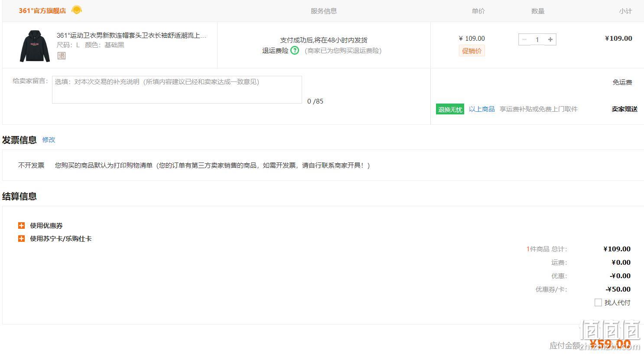The width and height of the screenshot is (644, 354).
Task: Open the 361° official flagship store link
Action: (x=42, y=10)
